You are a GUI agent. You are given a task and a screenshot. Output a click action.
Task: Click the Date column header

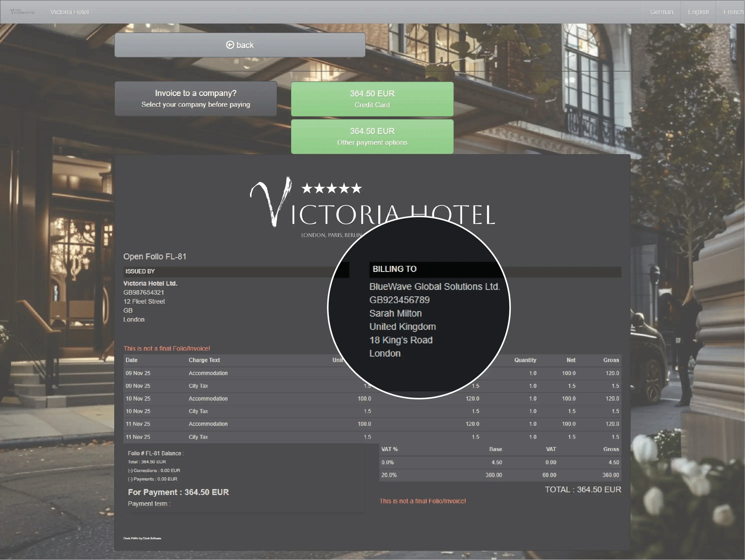tap(131, 360)
